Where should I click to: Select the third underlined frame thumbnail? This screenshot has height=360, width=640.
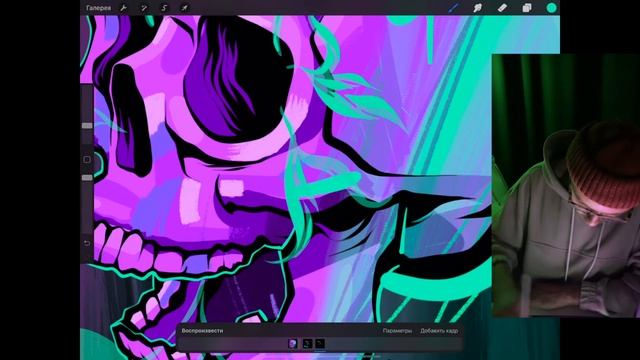[320, 344]
